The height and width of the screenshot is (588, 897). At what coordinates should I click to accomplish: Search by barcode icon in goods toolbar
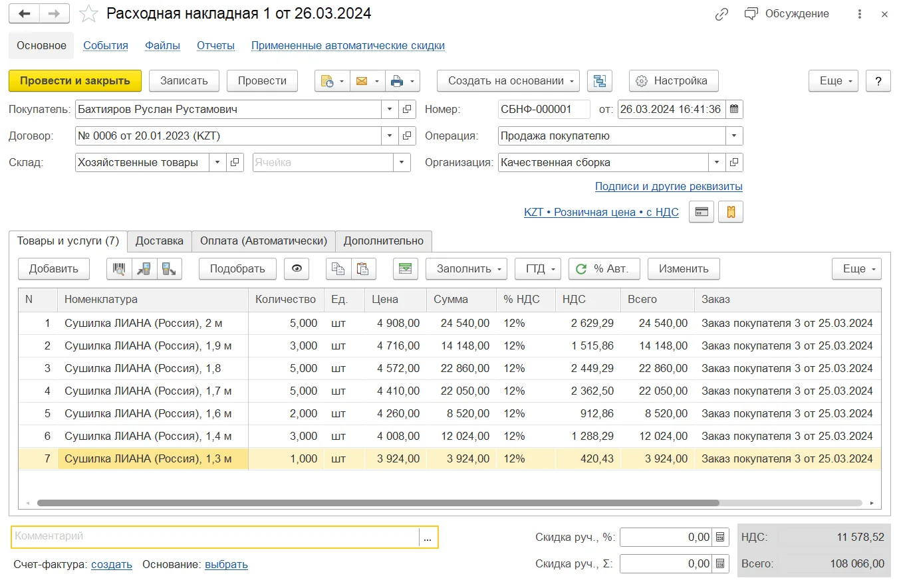119,269
